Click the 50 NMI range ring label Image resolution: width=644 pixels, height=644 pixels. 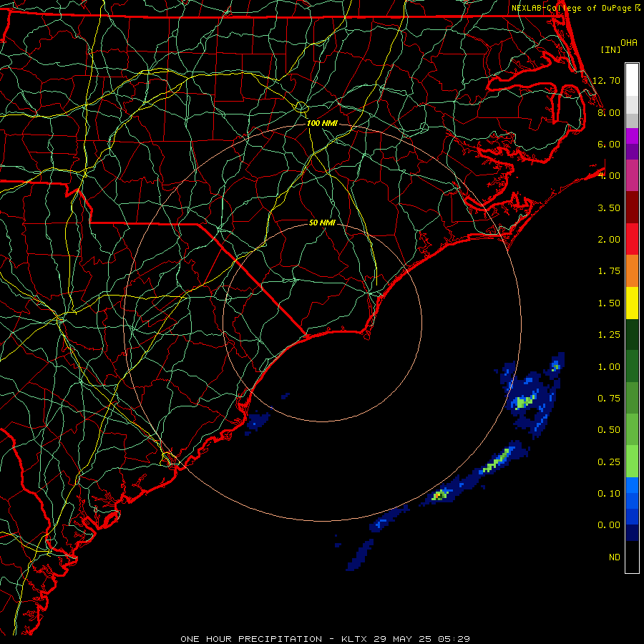tap(322, 223)
